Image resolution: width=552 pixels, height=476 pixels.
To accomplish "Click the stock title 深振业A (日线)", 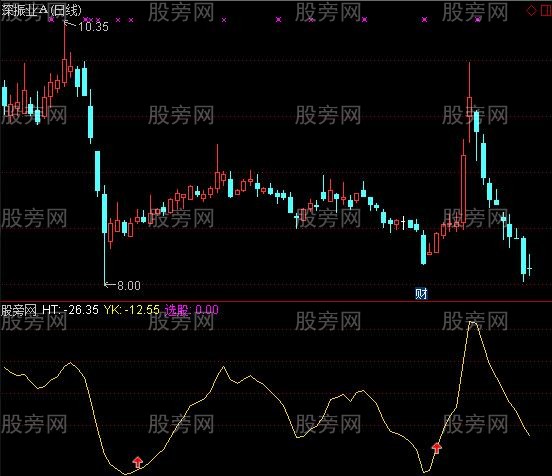I will coord(41,10).
